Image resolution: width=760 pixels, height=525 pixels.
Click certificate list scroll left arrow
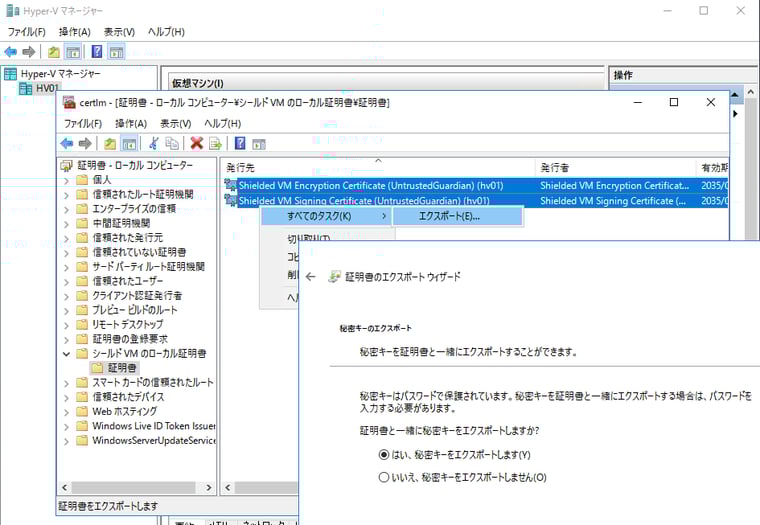click(x=228, y=488)
